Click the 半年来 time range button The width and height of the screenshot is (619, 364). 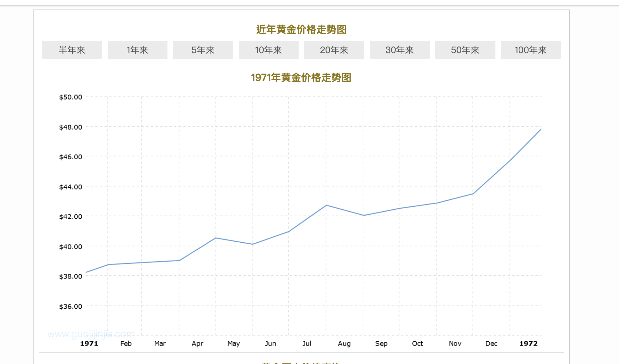pos(72,50)
